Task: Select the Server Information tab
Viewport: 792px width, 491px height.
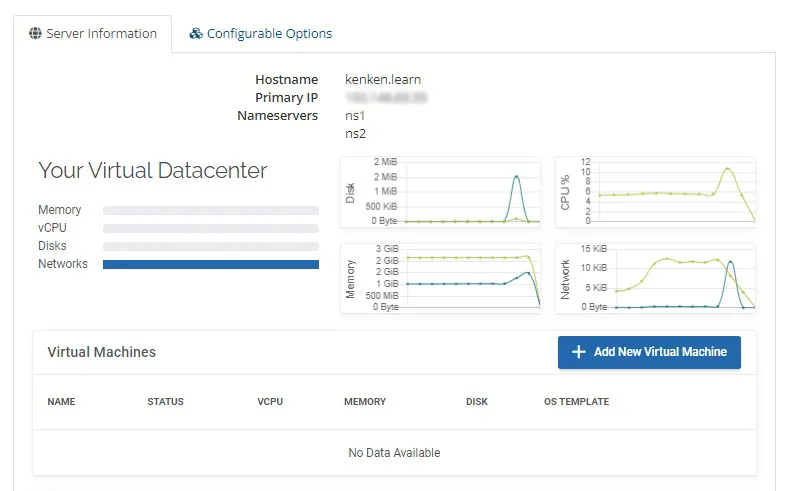Action: [x=93, y=33]
